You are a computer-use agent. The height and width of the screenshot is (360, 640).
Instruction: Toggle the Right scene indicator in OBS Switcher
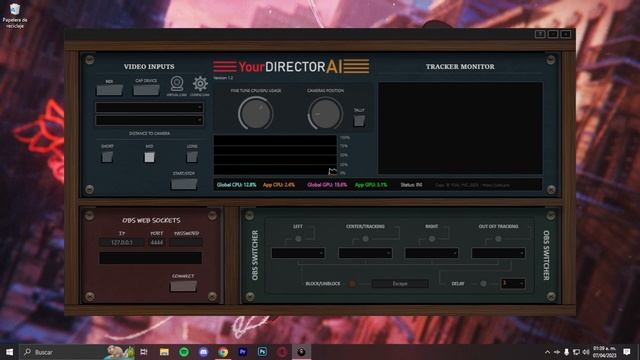(432, 239)
